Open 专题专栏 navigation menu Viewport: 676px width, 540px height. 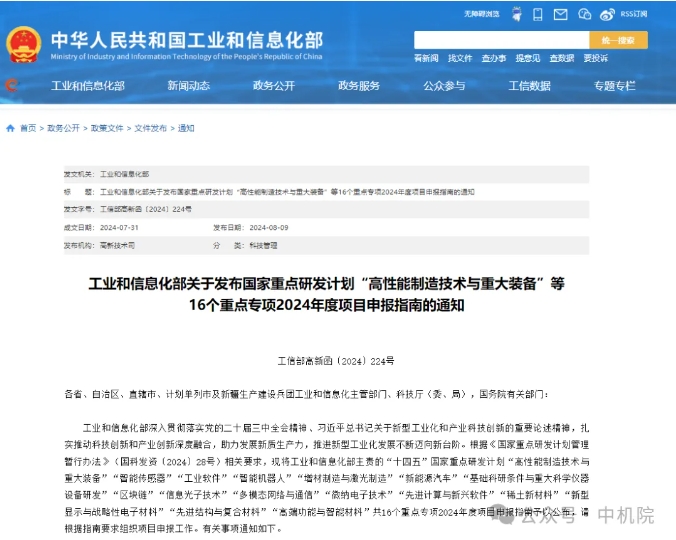[x=614, y=86]
